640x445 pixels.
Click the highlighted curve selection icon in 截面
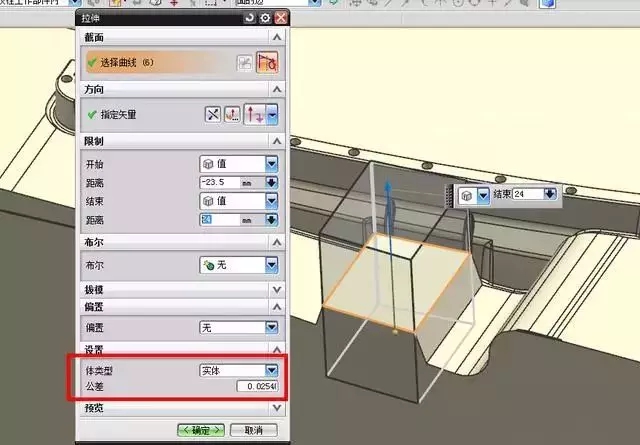pos(268,63)
